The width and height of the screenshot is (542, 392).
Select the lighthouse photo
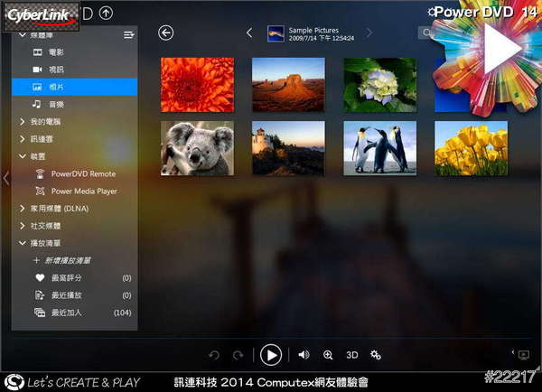coord(288,148)
